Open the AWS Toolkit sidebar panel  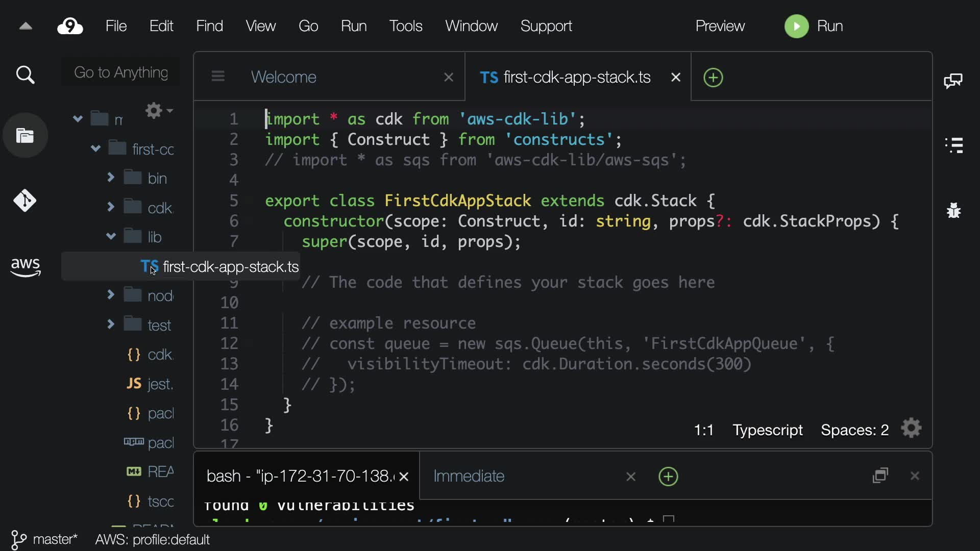click(26, 266)
